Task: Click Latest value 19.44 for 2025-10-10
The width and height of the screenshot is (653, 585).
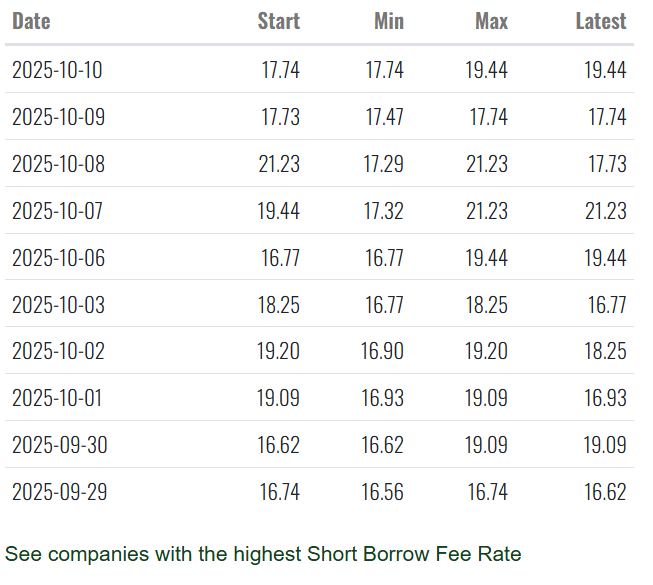Action: (x=605, y=70)
